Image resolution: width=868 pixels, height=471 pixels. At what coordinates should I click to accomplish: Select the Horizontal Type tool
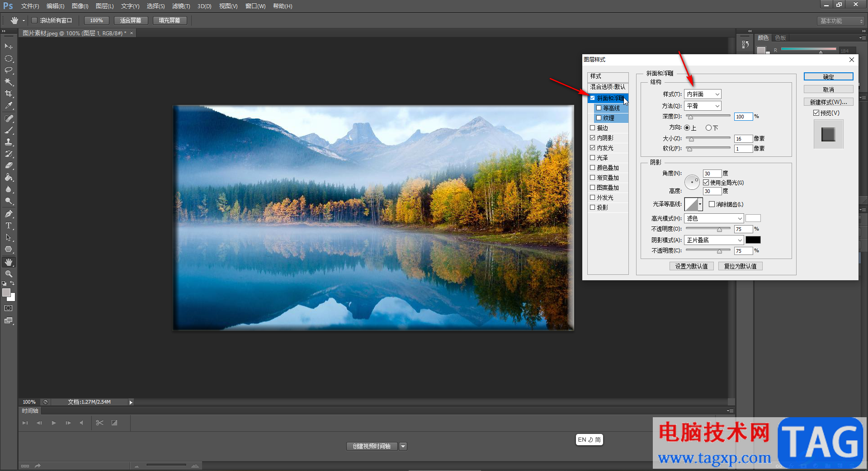(9, 226)
